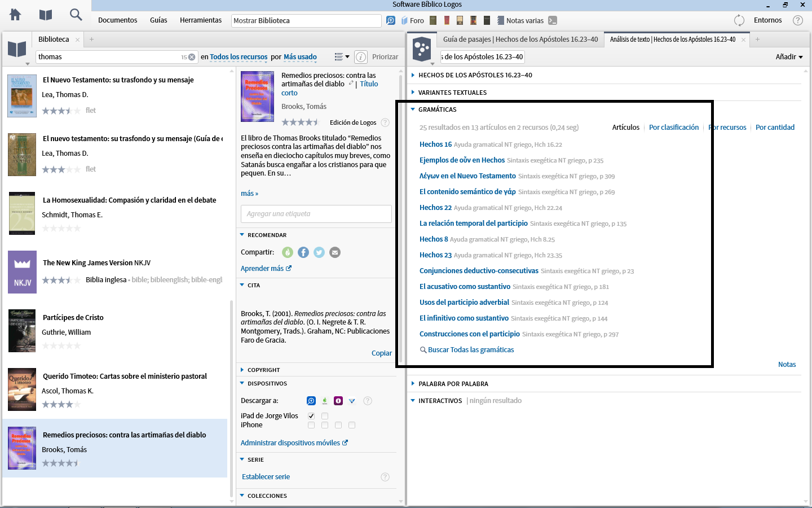Image resolution: width=812 pixels, height=508 pixels.
Task: Collapse the Colecciones section
Action: click(242, 496)
